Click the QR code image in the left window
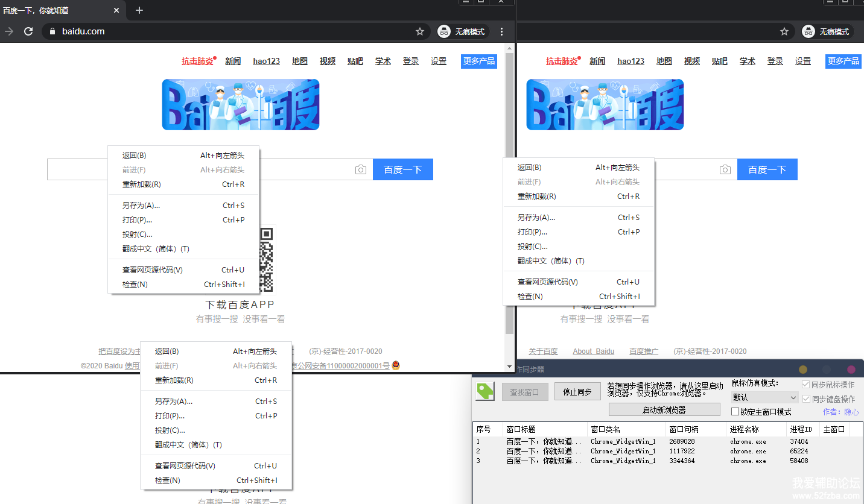This screenshot has width=864, height=504. tap(267, 259)
